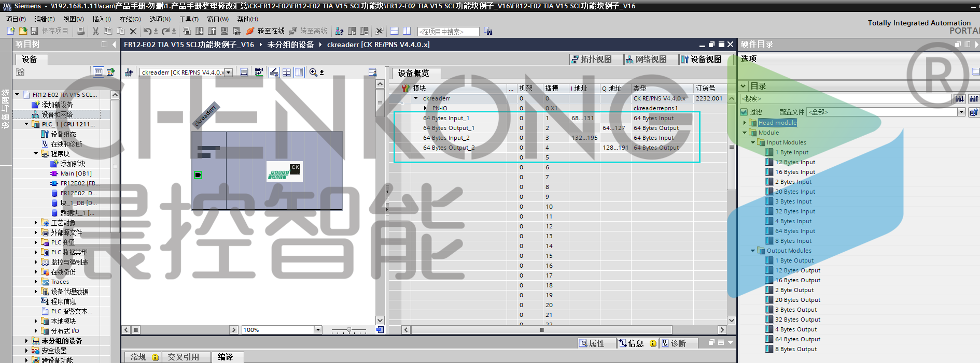Open the ckreaderr device selection dropdown
Image resolution: width=980 pixels, height=363 pixels.
(x=228, y=72)
